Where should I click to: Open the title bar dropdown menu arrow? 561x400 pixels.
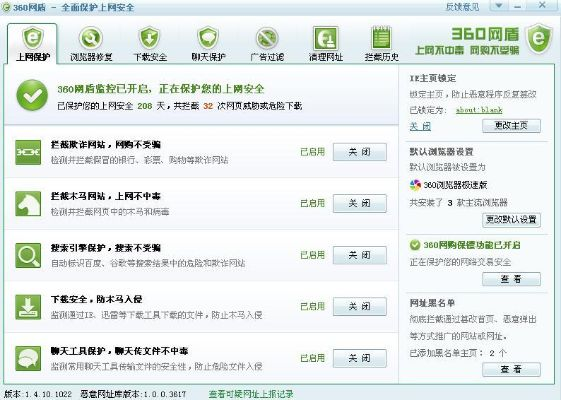coord(499,6)
